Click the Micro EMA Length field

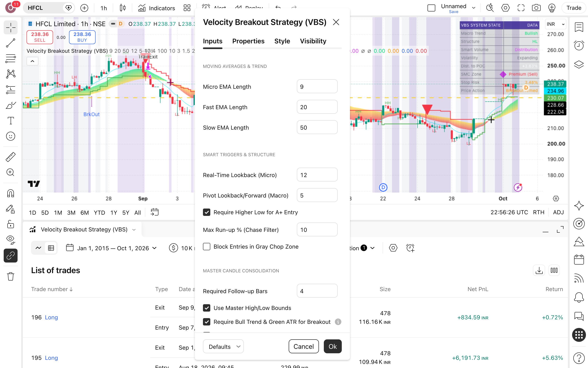(x=317, y=87)
